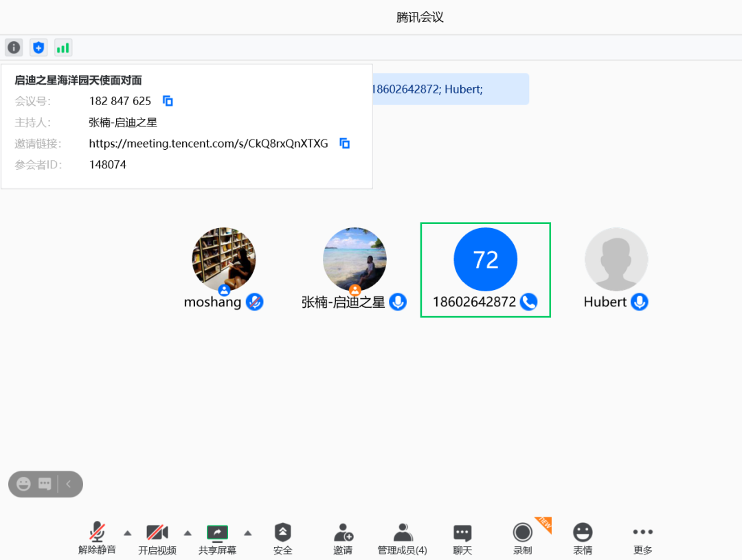Viewport: 742px width, 560px height.
Task: Copy the invitation link
Action: [344, 143]
